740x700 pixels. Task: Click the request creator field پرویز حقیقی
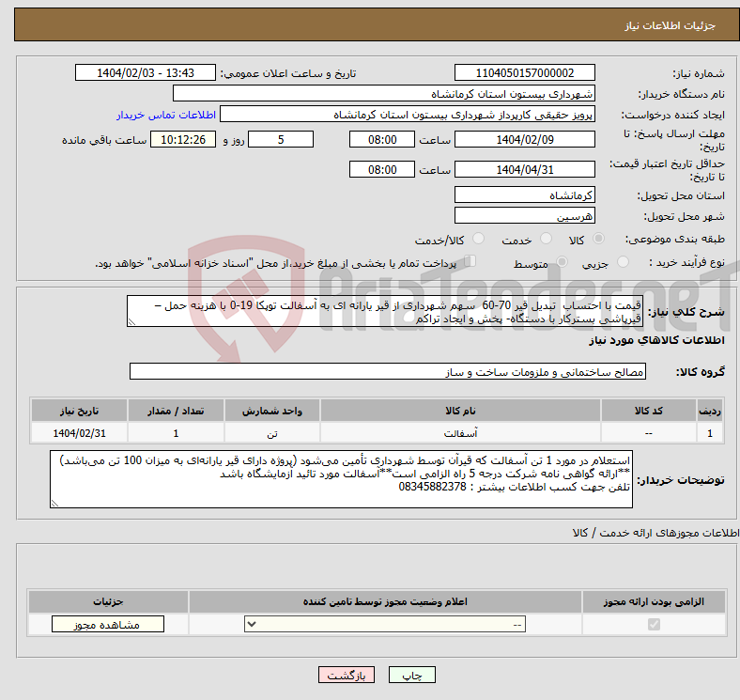click(x=407, y=115)
